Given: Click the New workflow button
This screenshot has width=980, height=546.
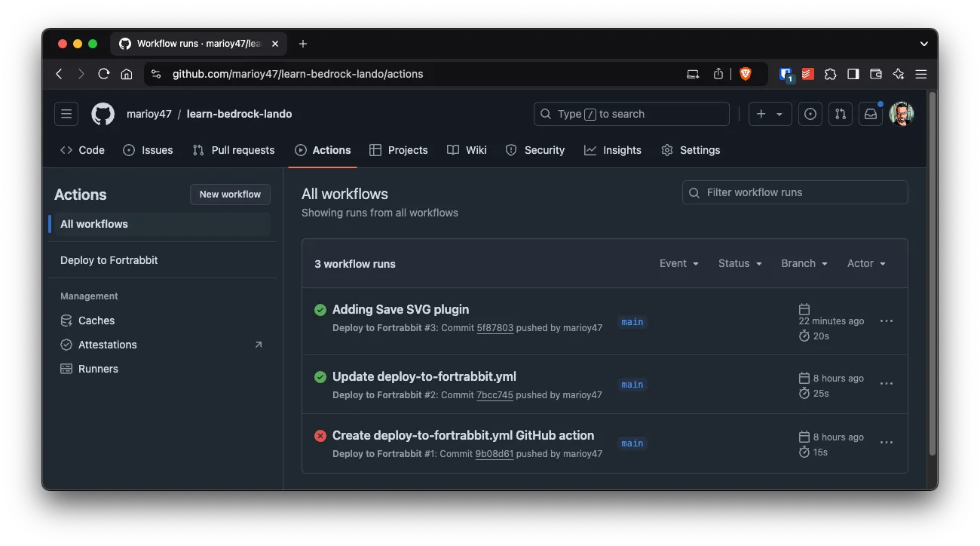Looking at the screenshot, I should click(230, 194).
